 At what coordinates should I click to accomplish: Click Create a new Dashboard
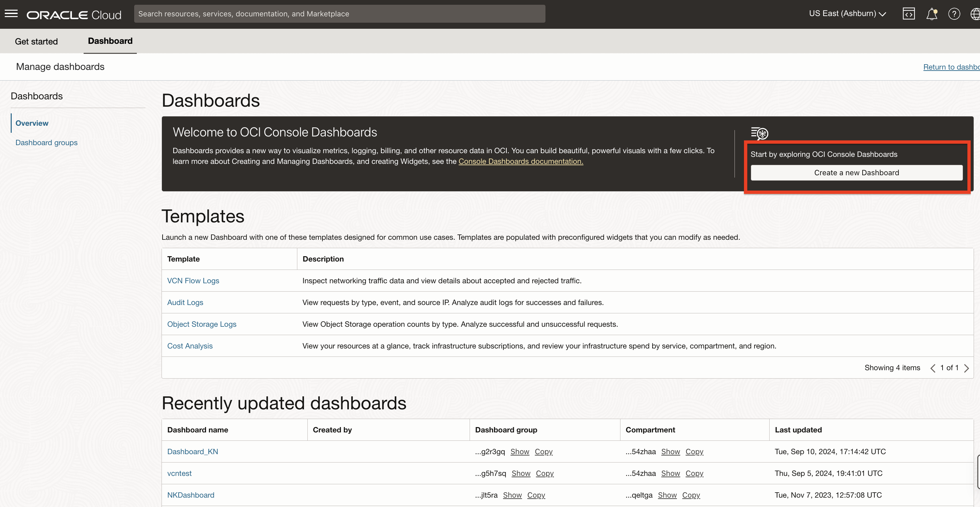point(856,173)
